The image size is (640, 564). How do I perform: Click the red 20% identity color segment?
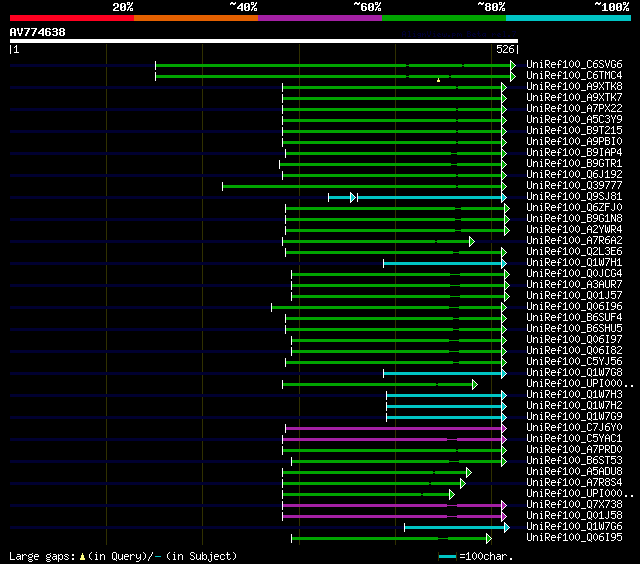coord(72,18)
